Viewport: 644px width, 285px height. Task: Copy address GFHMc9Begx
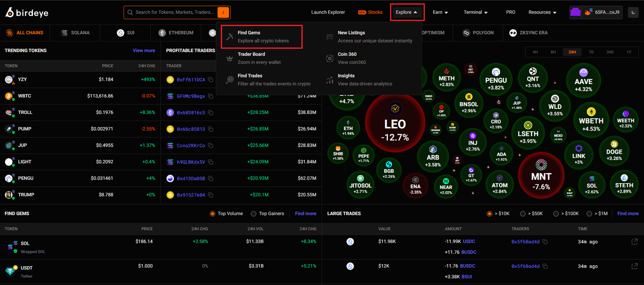point(211,96)
